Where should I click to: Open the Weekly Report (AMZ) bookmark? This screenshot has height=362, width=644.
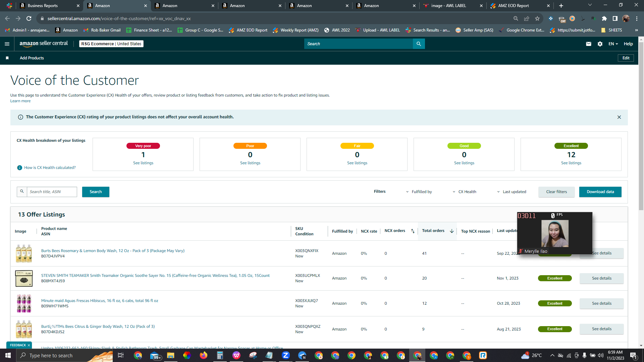point(296,30)
